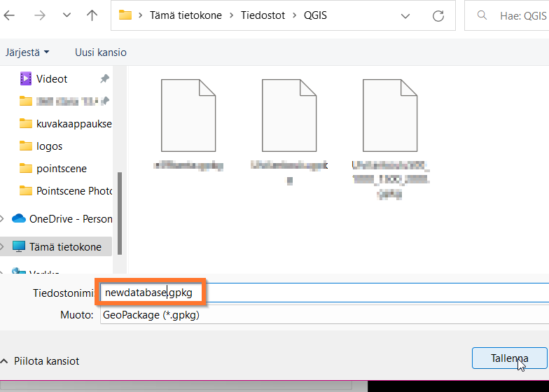Select Tämä tietokone in the sidebar

[56, 246]
